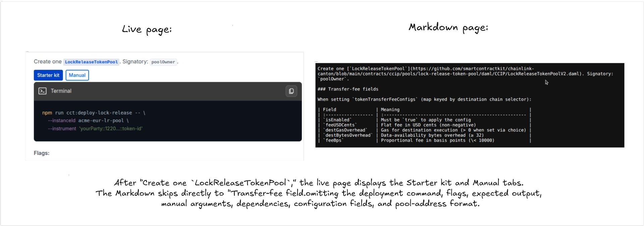Click the poolOwner inline code
Image resolution: width=644 pixels, height=226 pixels.
(163, 62)
